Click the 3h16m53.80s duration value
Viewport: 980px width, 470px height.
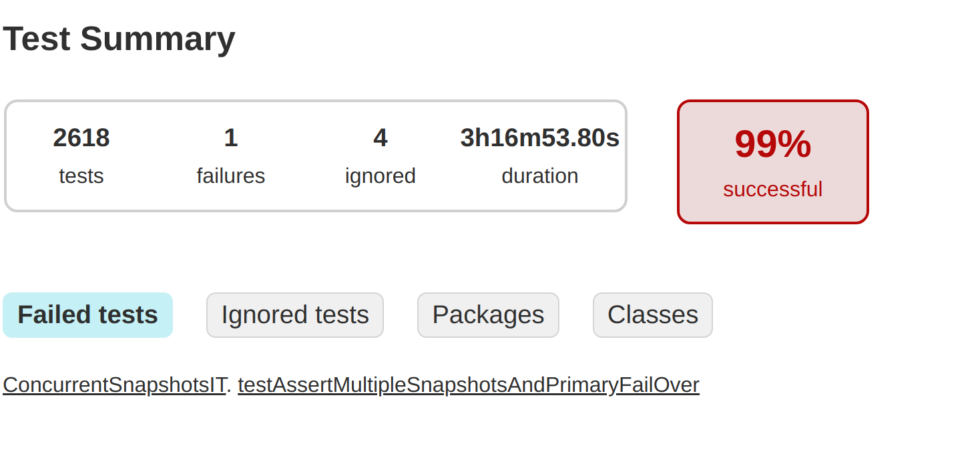coord(539,138)
